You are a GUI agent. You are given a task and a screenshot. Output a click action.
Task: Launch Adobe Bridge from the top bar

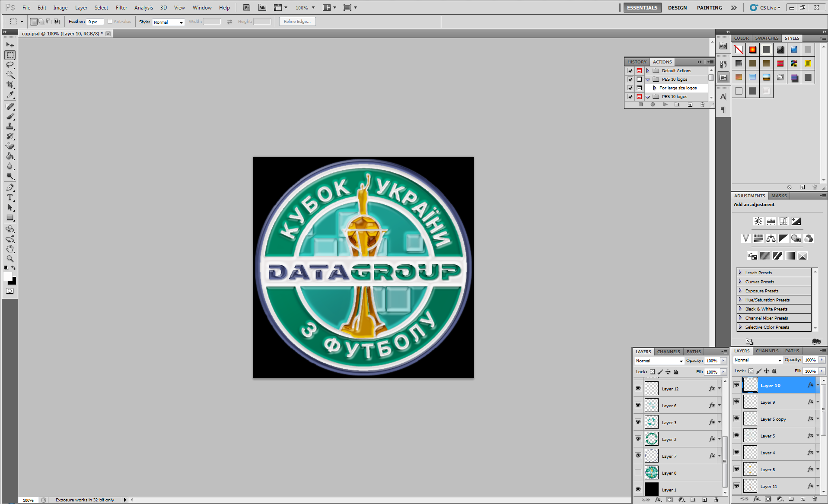pos(246,7)
